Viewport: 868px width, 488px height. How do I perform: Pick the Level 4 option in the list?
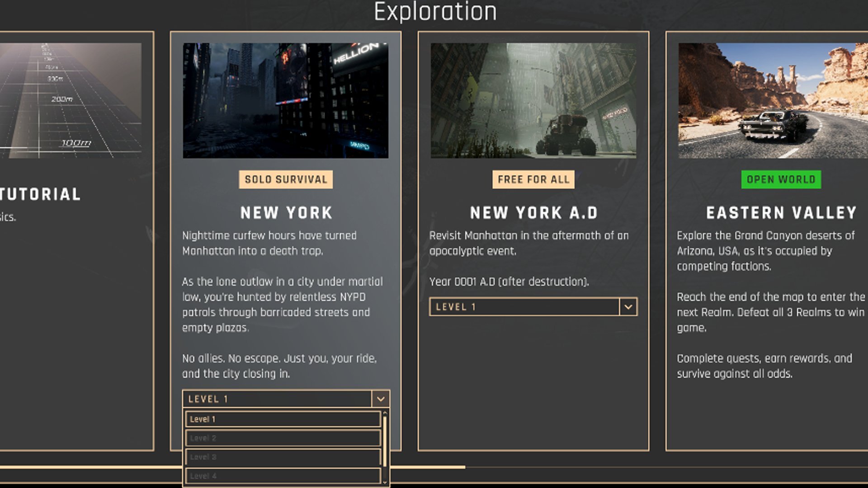tap(283, 476)
